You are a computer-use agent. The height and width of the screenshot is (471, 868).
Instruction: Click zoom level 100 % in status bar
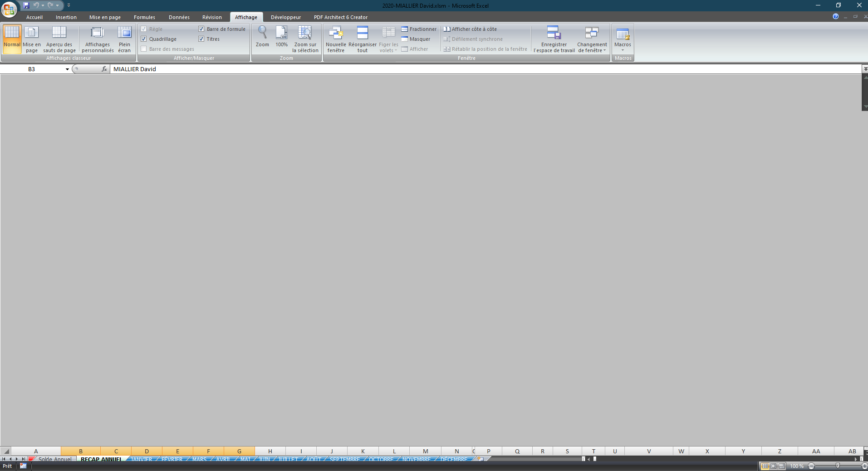[797, 466]
